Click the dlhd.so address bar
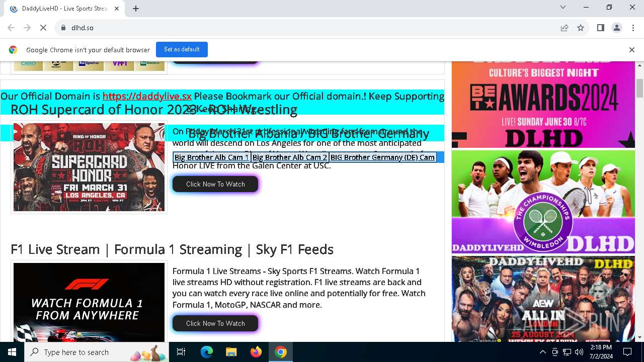This screenshot has width=644, height=362. (x=307, y=28)
